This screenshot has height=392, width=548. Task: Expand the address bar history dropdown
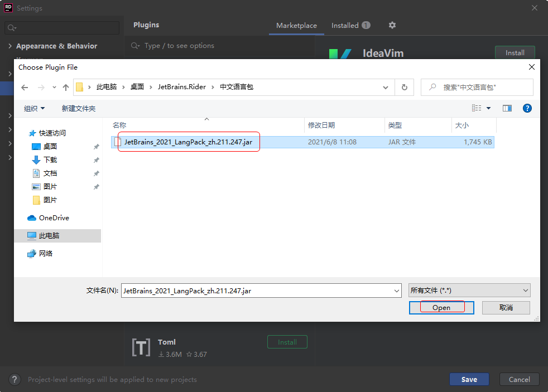click(x=386, y=88)
